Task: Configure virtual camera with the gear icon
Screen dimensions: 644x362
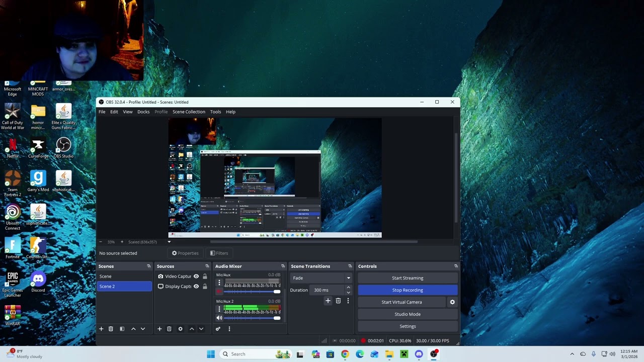Action: tap(452, 302)
